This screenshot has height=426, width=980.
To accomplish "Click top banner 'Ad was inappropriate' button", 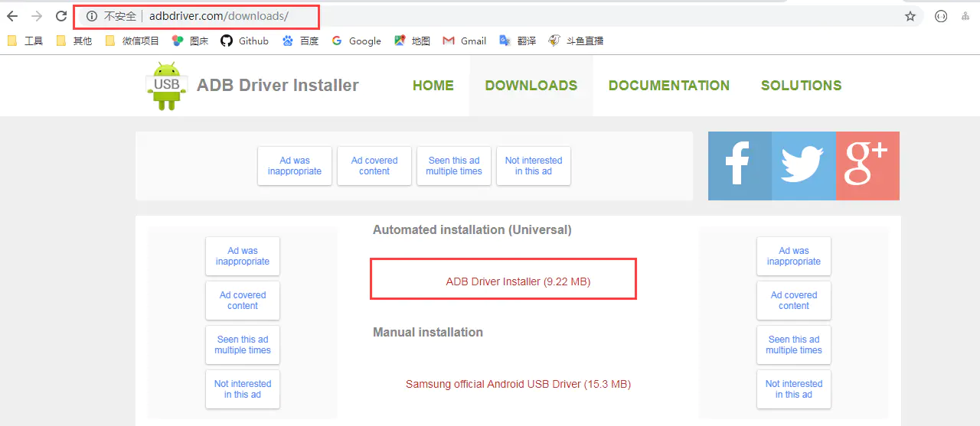I will pyautogui.click(x=295, y=166).
